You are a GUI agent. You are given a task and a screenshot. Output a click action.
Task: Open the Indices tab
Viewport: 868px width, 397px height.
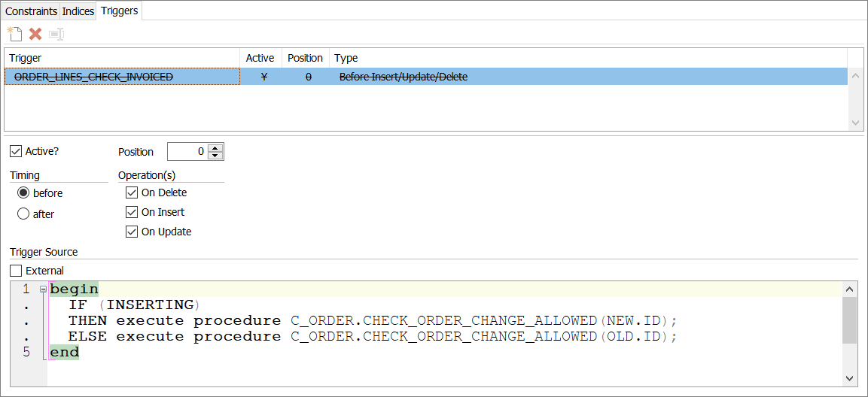[x=78, y=11]
